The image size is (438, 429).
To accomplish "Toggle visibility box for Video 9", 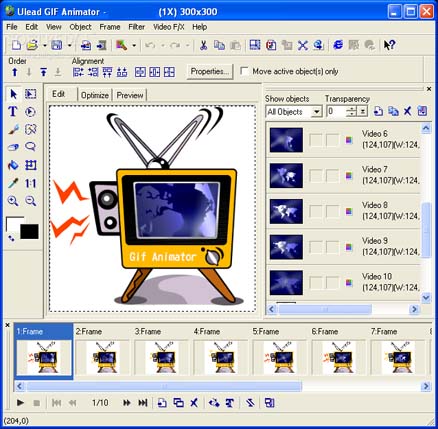I will tap(315, 247).
